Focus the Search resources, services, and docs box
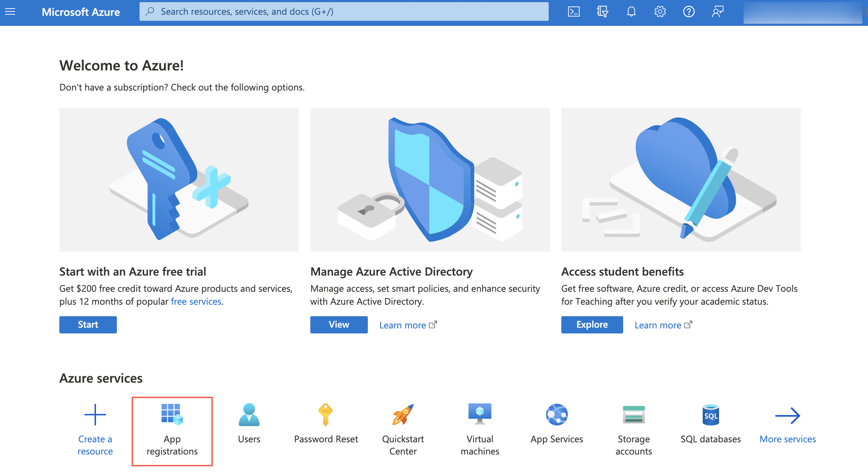The width and height of the screenshot is (868, 475). [x=344, y=12]
